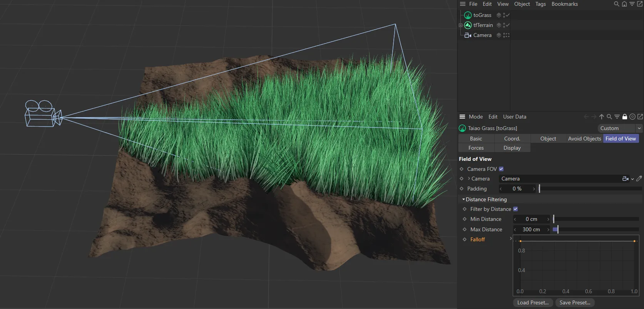This screenshot has height=309, width=644.
Task: Click the Object Manager search magnifier icon
Action: click(x=616, y=4)
